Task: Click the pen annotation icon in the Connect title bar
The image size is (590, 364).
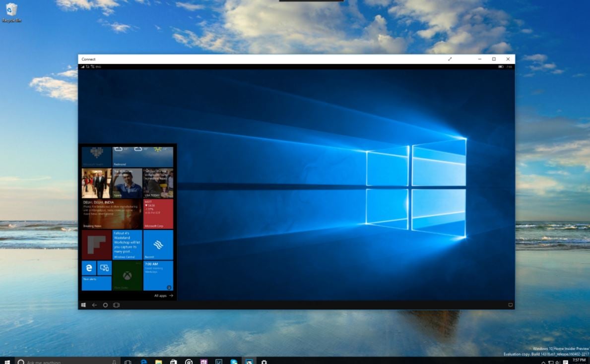Action: pyautogui.click(x=450, y=59)
